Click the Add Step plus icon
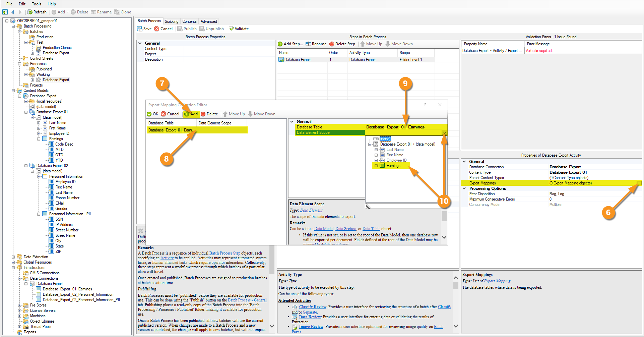The image size is (644, 337). (x=280, y=44)
